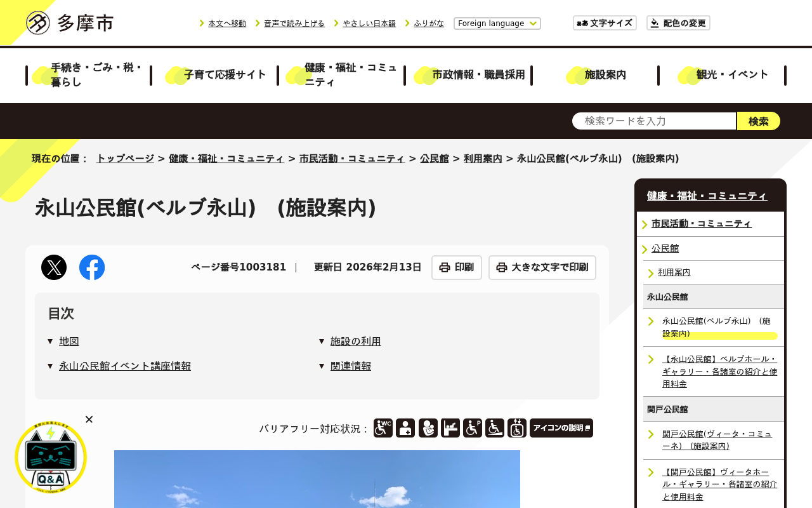Viewport: 812px width, 508px height.
Task: Click the search keyword input field
Action: point(654,121)
